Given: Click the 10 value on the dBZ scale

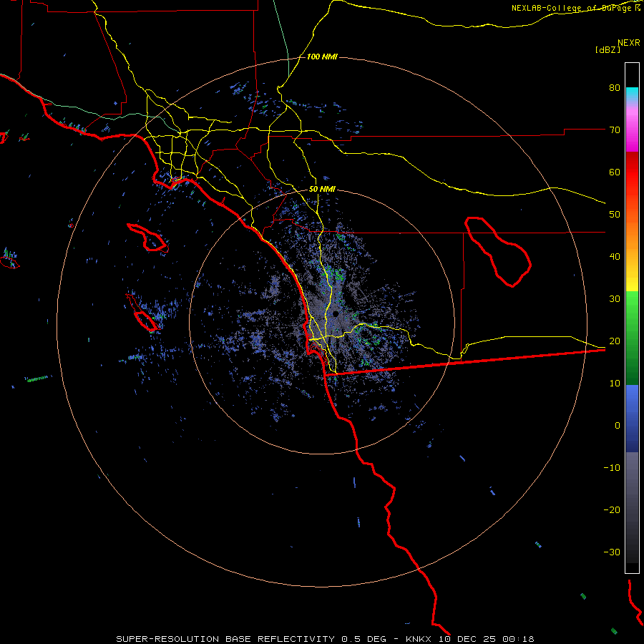Looking at the screenshot, I should pyautogui.click(x=615, y=384).
